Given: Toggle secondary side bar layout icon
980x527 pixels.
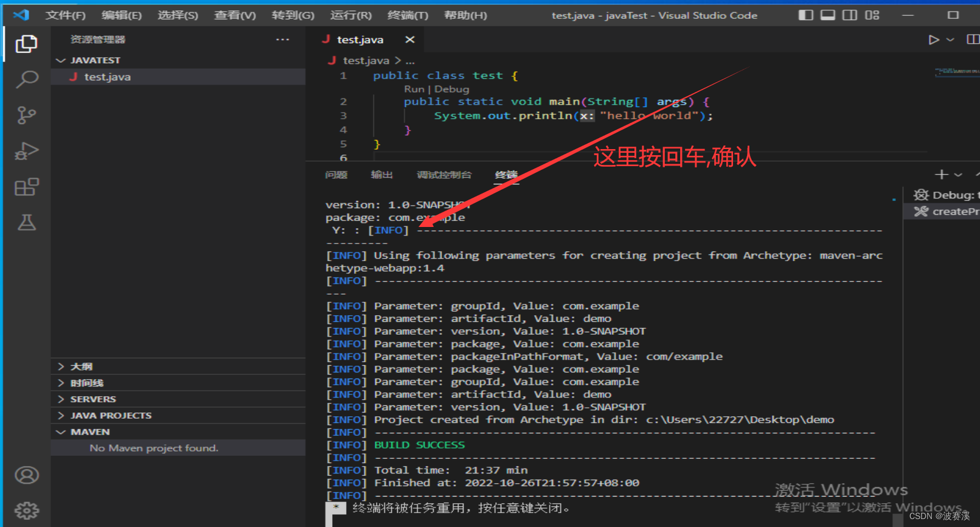Looking at the screenshot, I should pyautogui.click(x=850, y=15).
